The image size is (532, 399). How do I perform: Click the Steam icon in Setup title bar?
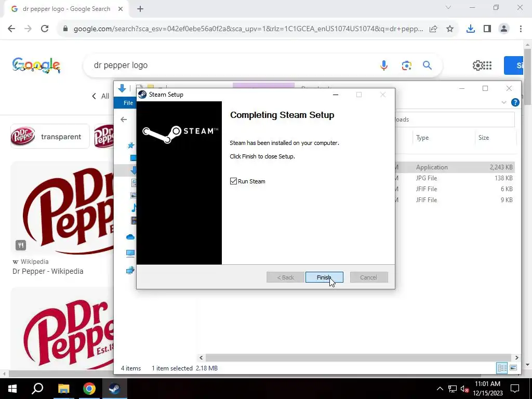(x=142, y=95)
